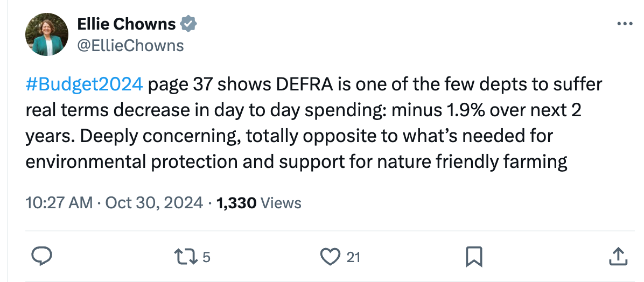This screenshot has height=282, width=644.
Task: Click the @EllieChowns handle
Action: pyautogui.click(x=131, y=46)
